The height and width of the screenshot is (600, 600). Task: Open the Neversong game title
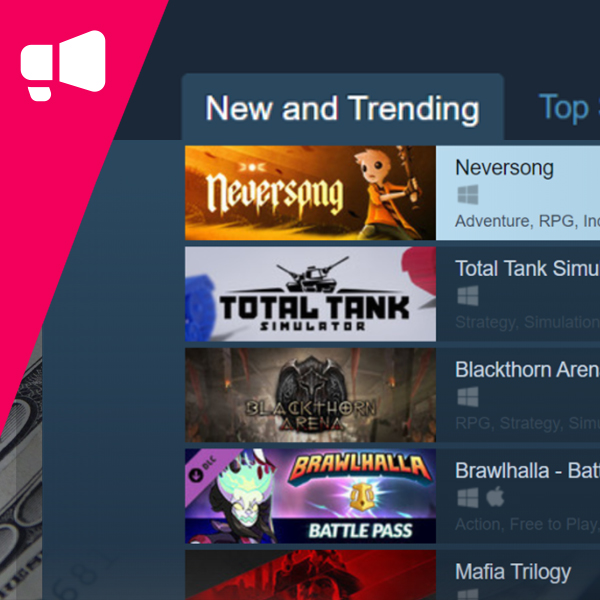(x=504, y=168)
